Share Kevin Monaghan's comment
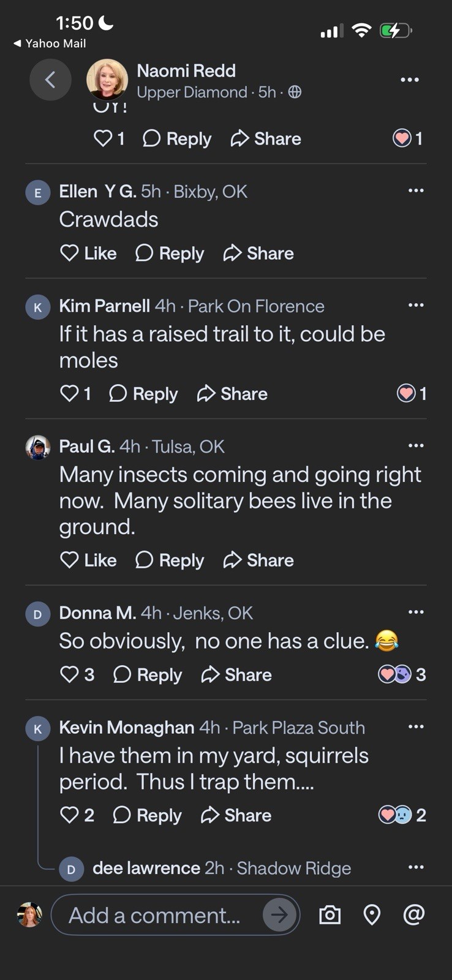This screenshot has height=980, width=452. point(236,815)
